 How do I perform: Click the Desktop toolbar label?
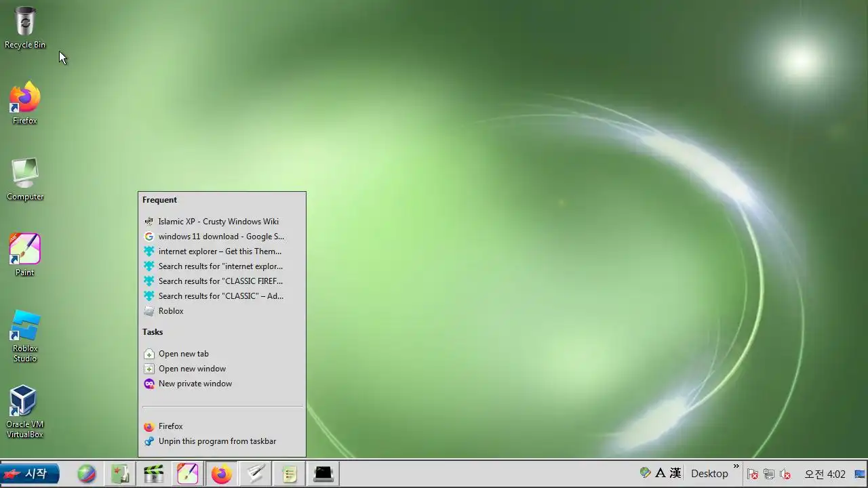tap(709, 474)
